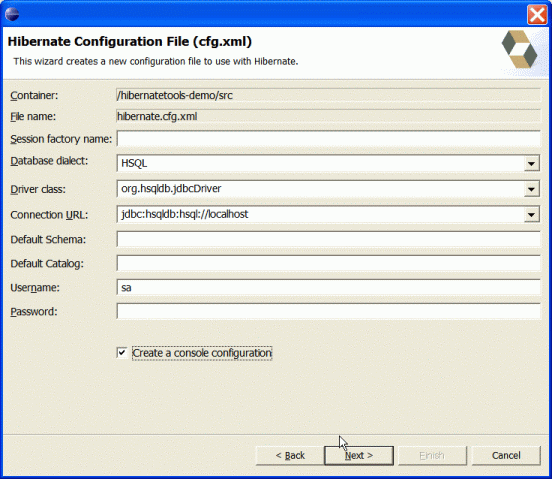Close the wizard with the X button

point(537,15)
